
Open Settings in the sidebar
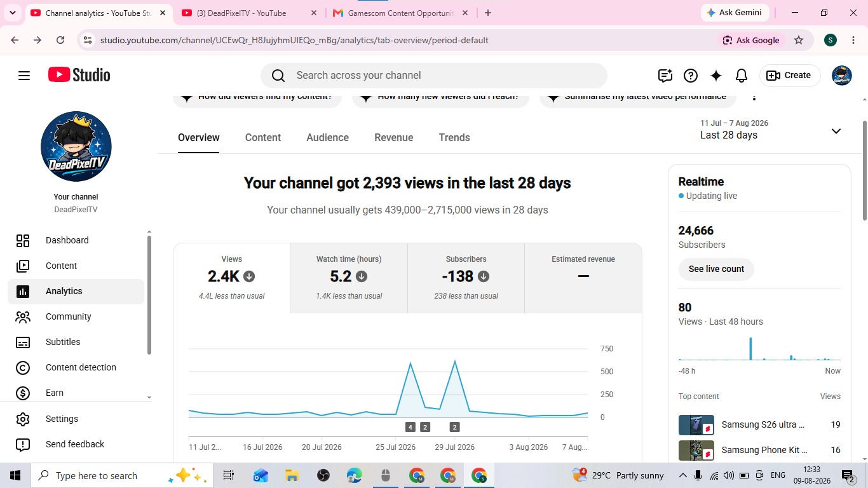76,419
